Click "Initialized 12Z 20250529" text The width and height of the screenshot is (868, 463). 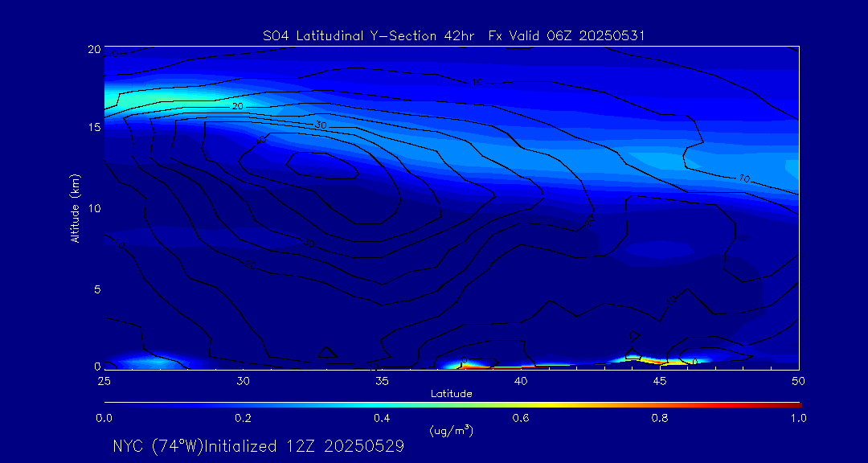coord(305,446)
